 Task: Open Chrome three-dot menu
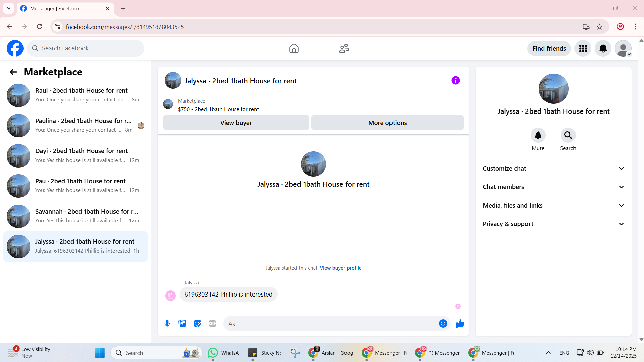coord(635,27)
